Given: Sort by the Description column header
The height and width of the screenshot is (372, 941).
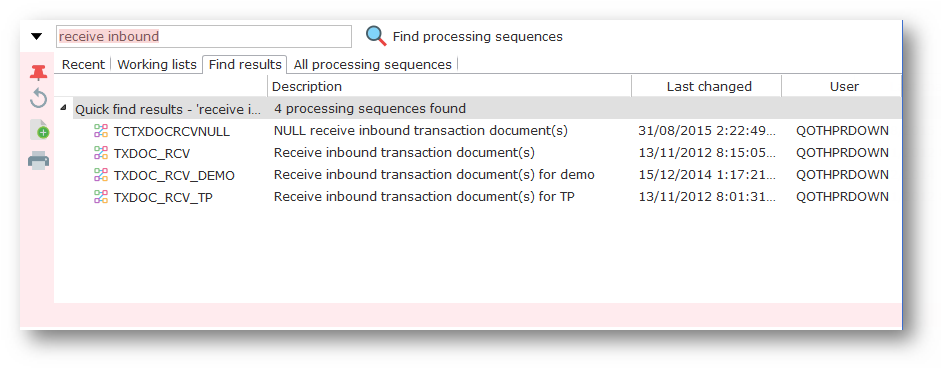Looking at the screenshot, I should pyautogui.click(x=449, y=86).
